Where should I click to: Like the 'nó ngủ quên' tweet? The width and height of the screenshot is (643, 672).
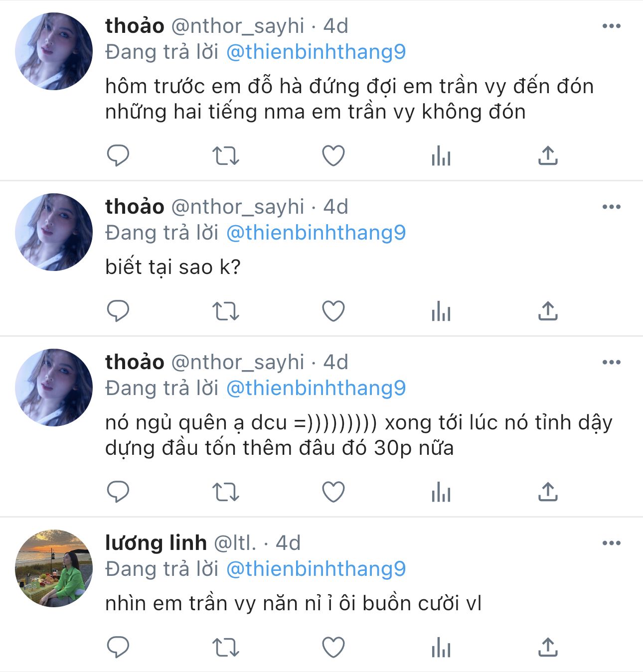(333, 492)
